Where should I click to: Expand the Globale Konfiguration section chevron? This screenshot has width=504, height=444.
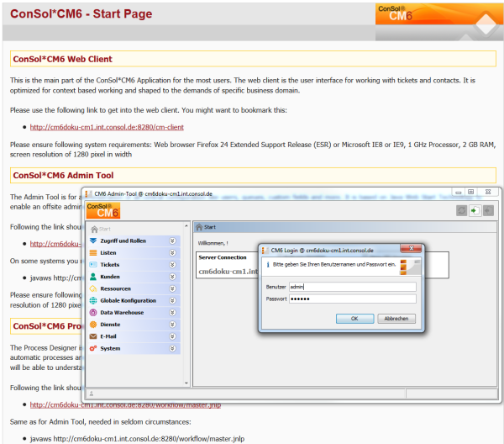[172, 300]
